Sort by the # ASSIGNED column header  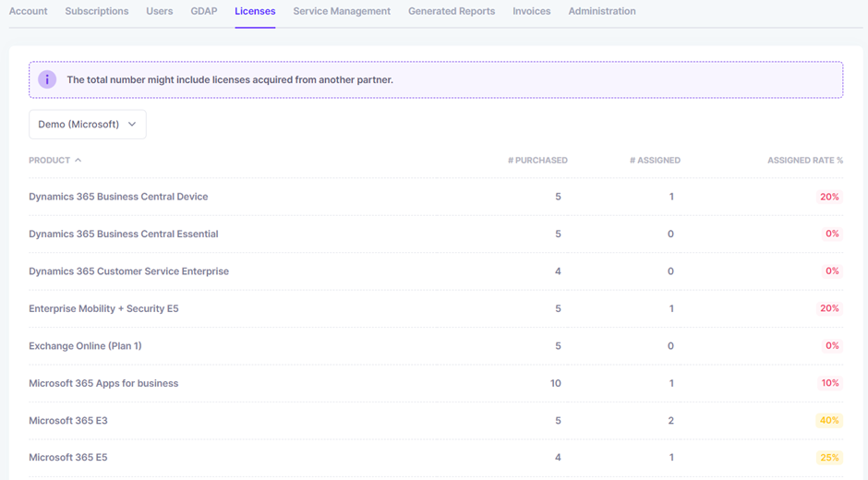click(x=655, y=160)
